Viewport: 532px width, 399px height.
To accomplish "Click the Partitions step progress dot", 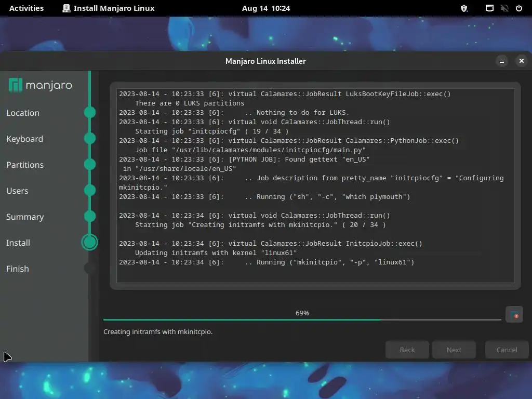I will [90, 165].
